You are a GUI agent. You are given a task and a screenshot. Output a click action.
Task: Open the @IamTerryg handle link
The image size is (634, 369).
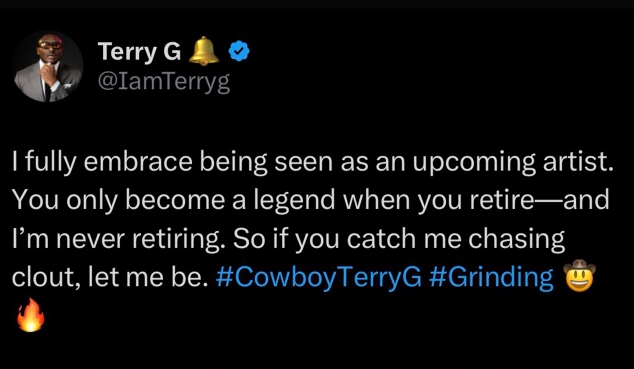[x=164, y=82]
